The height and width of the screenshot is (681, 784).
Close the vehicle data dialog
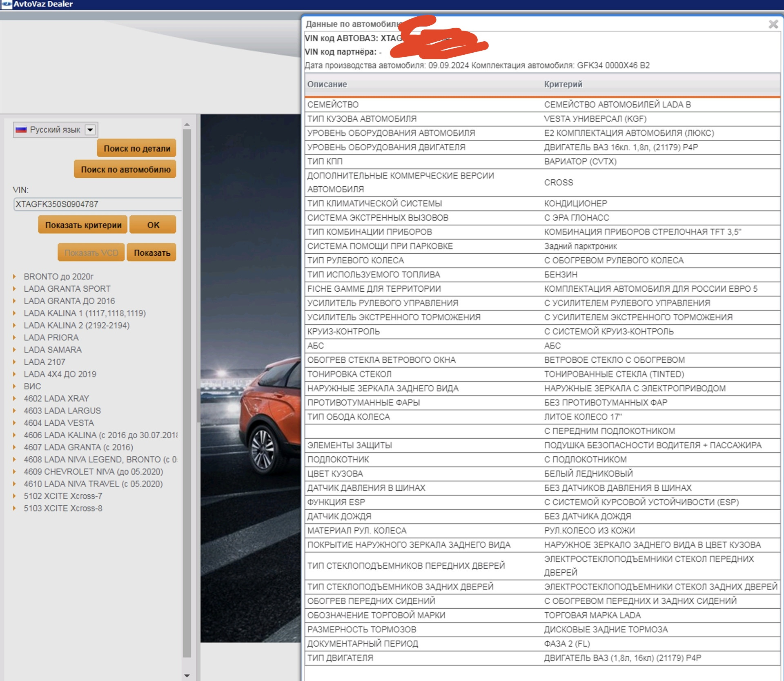(773, 24)
